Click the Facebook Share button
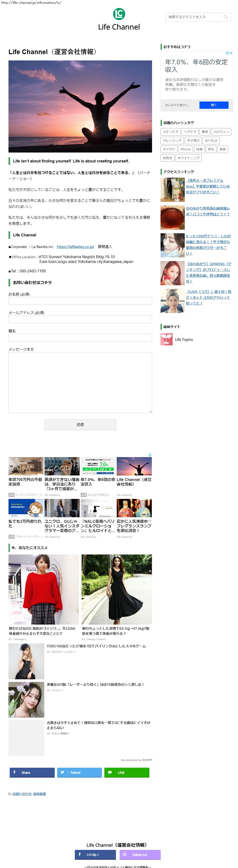Screen dimensions: 238x868 click(x=32, y=772)
